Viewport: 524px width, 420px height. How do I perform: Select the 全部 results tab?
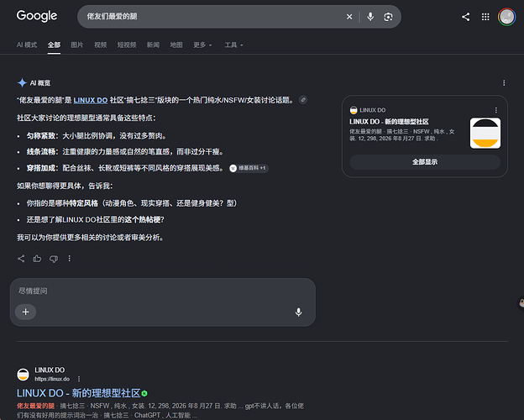[x=54, y=45]
